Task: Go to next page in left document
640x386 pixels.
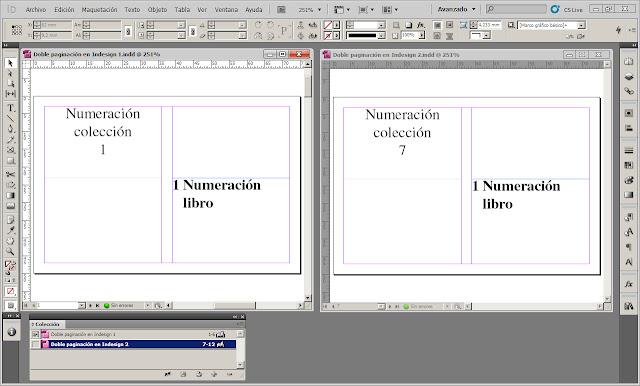Action: [91, 305]
